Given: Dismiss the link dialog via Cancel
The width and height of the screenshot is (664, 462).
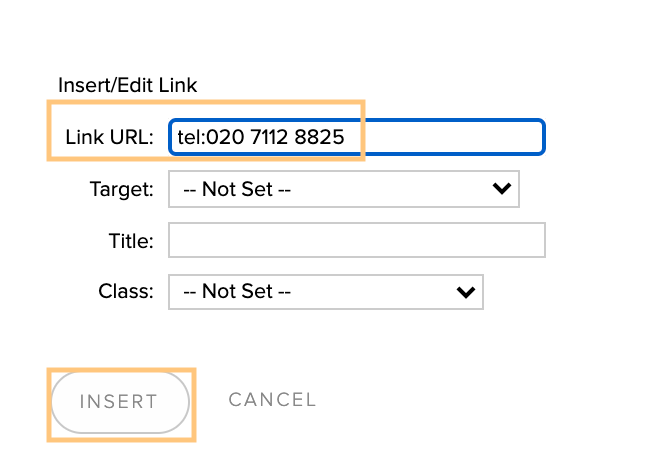Looking at the screenshot, I should 272,400.
